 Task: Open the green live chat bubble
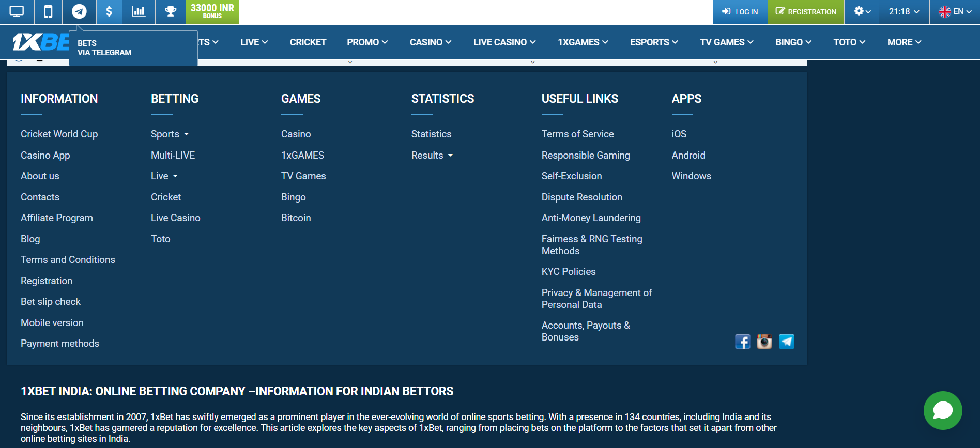[943, 410]
